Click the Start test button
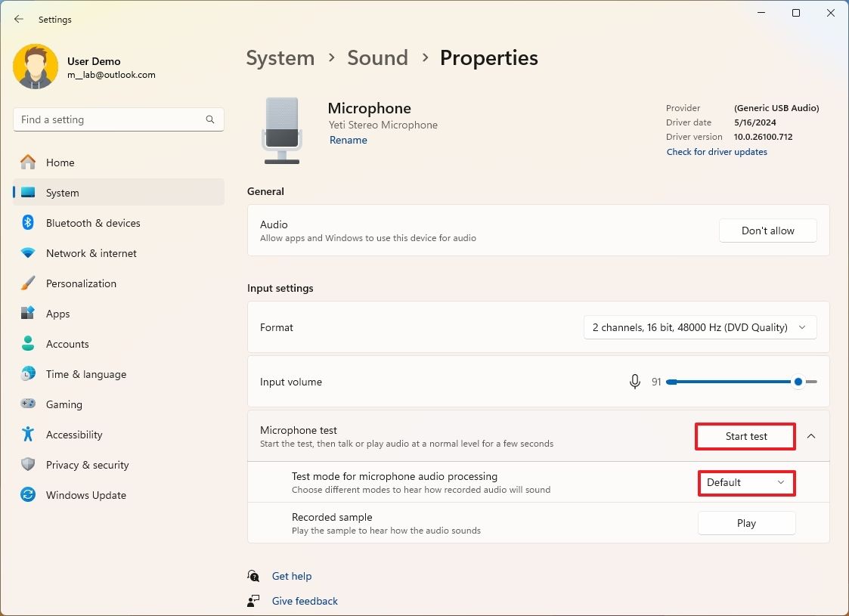 pyautogui.click(x=745, y=436)
